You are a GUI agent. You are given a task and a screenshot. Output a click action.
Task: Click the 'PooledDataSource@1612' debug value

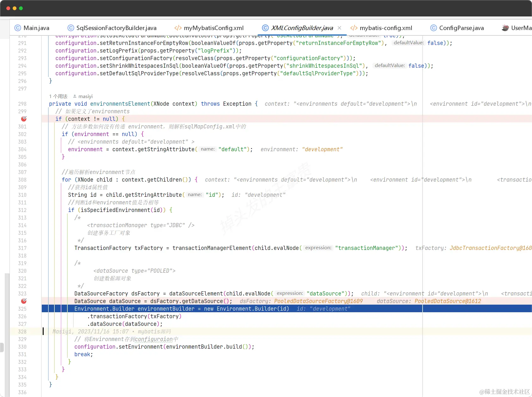point(448,301)
